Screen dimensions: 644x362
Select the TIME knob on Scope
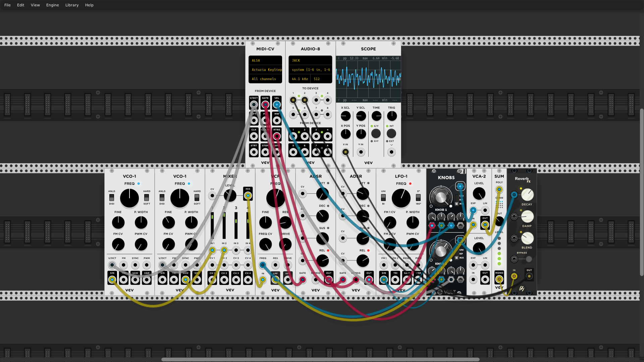pos(376,116)
